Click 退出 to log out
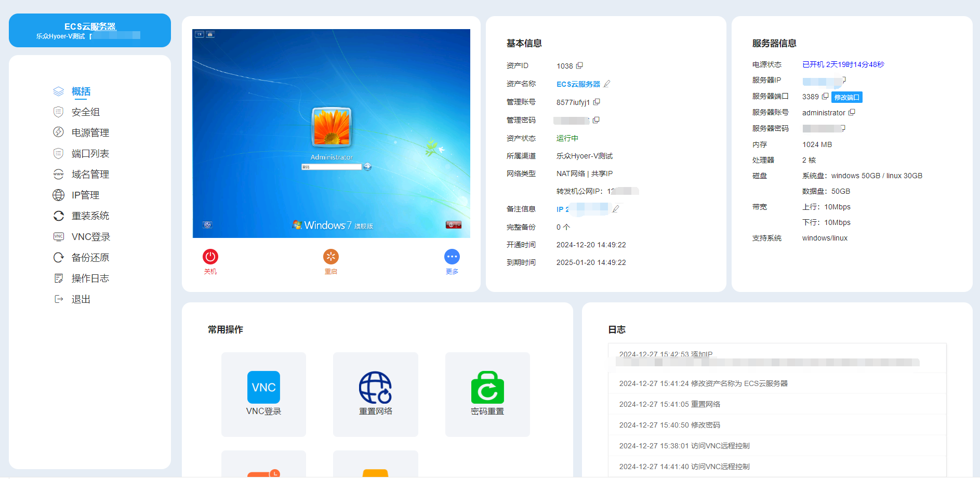This screenshot has height=479, width=980. [81, 299]
